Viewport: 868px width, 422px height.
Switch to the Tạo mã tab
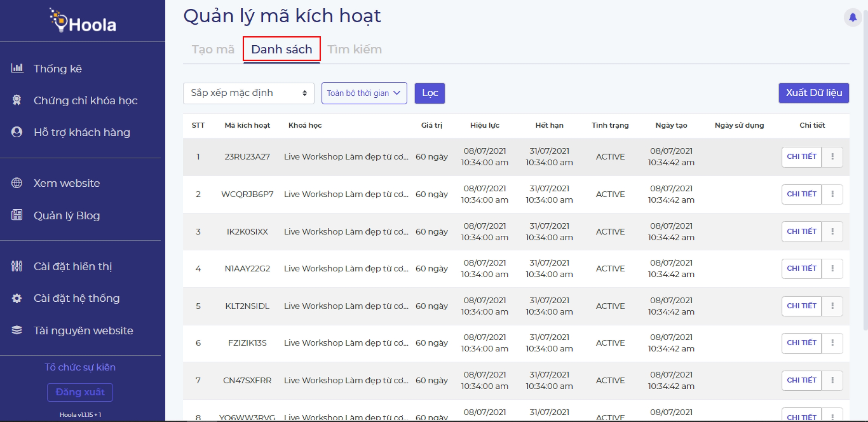click(213, 49)
